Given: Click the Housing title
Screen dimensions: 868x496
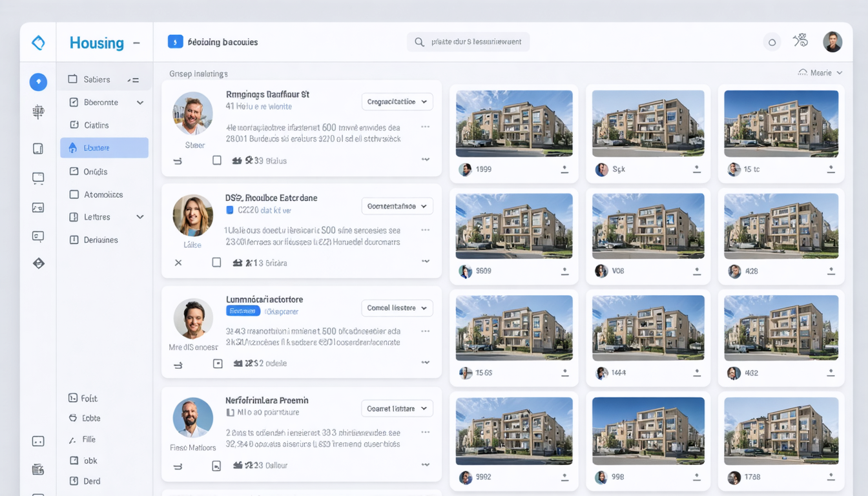Looking at the screenshot, I should point(97,43).
